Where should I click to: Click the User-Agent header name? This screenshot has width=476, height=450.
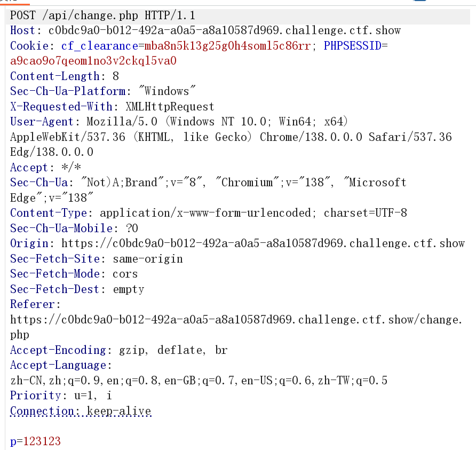pyautogui.click(x=44, y=122)
